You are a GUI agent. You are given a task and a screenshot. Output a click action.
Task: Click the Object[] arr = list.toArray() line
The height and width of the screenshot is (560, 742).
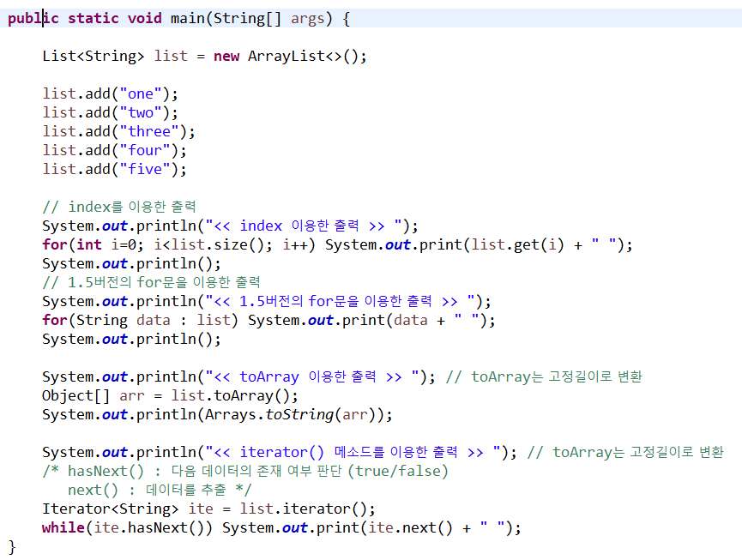tap(171, 395)
